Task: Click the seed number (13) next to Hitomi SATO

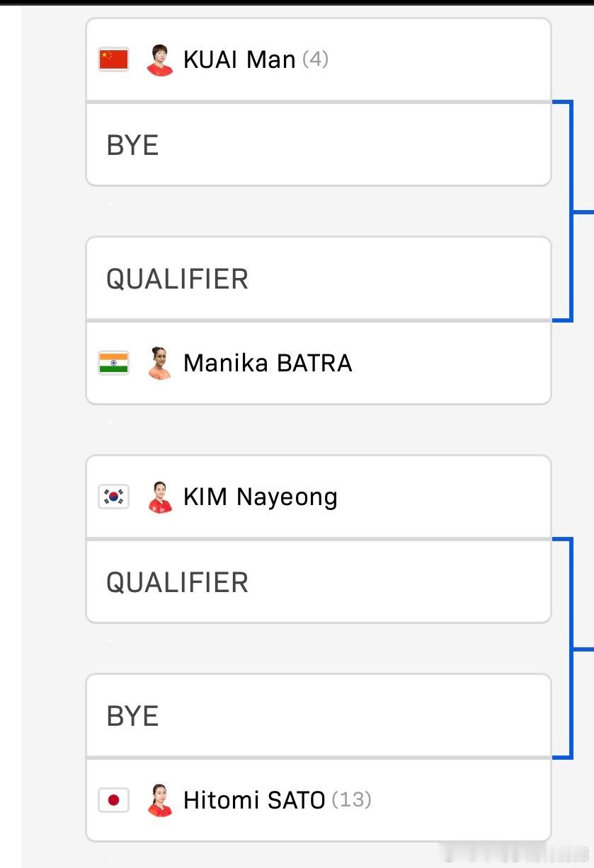Action: tap(352, 800)
